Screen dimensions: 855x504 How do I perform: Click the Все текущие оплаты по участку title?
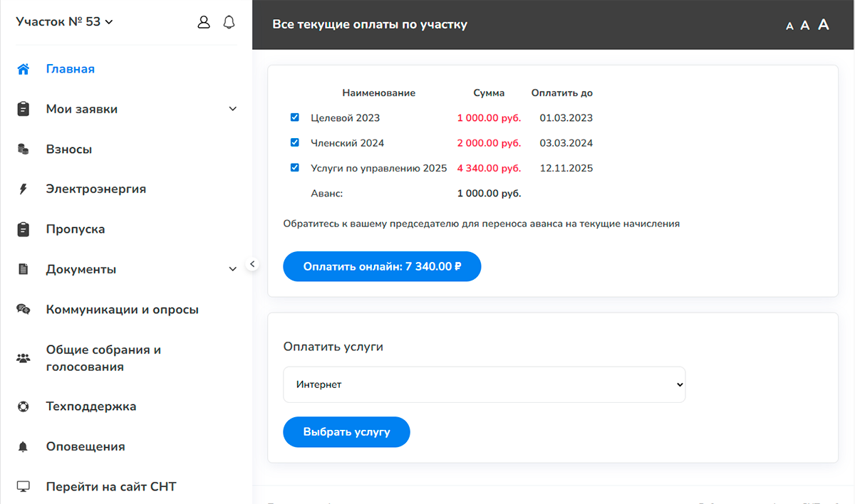click(370, 25)
